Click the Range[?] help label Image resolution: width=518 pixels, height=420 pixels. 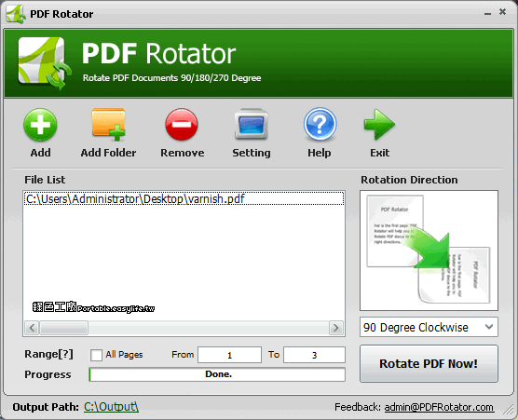[x=48, y=354]
